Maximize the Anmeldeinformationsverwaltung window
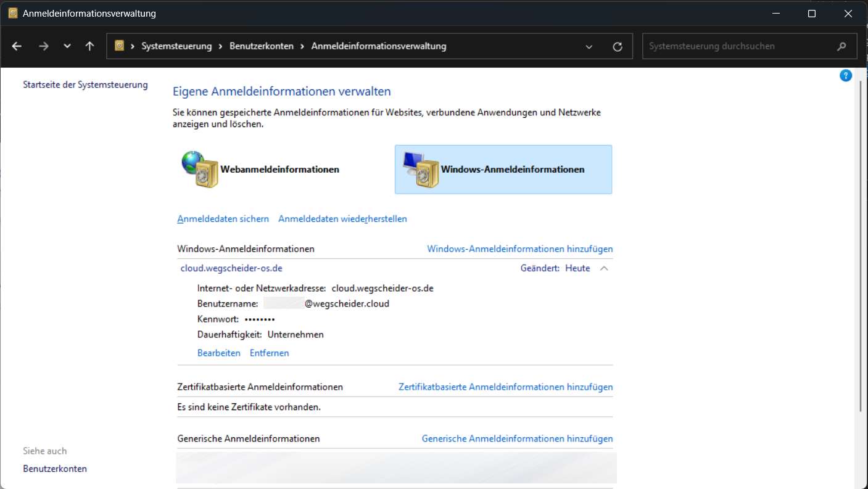 coord(812,13)
